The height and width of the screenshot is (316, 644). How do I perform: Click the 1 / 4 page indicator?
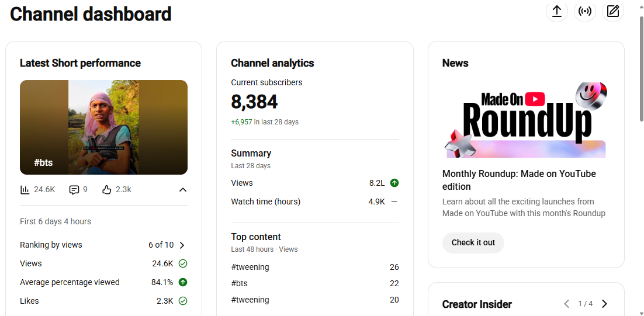(585, 304)
